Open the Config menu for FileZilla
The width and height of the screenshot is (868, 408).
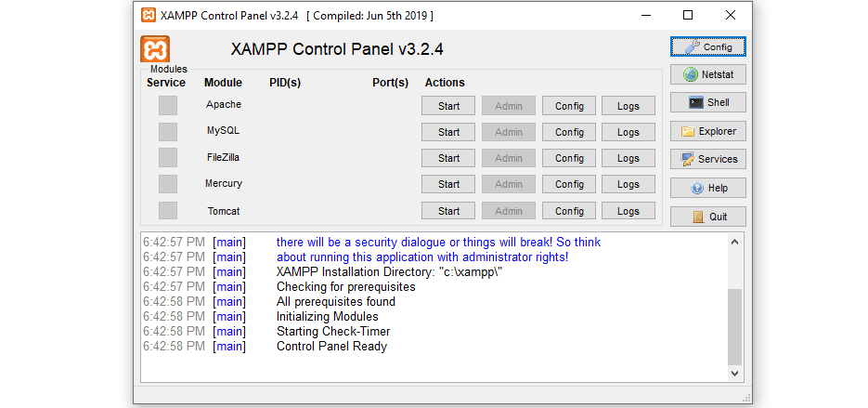click(x=569, y=158)
